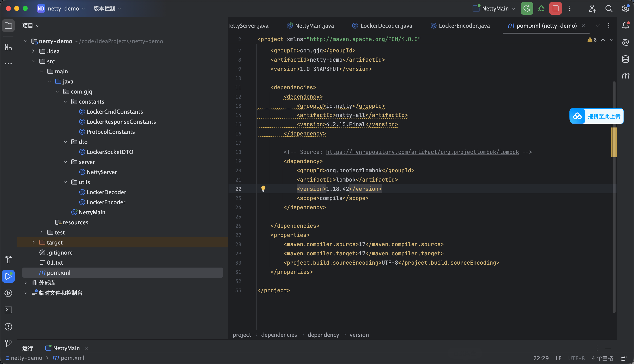Viewport: 634px width, 364px height.
Task: Expand the test folder
Action: point(42,233)
